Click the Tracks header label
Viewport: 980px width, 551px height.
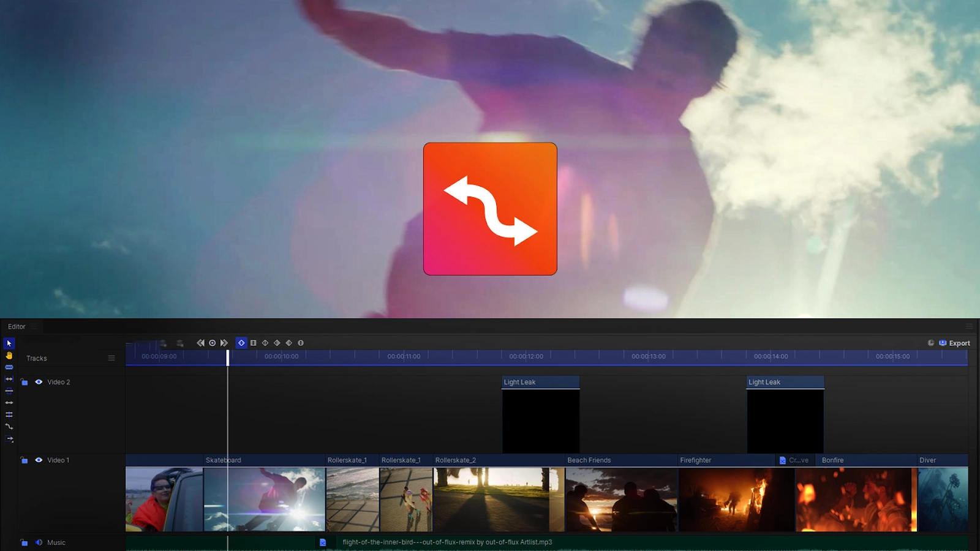(37, 358)
